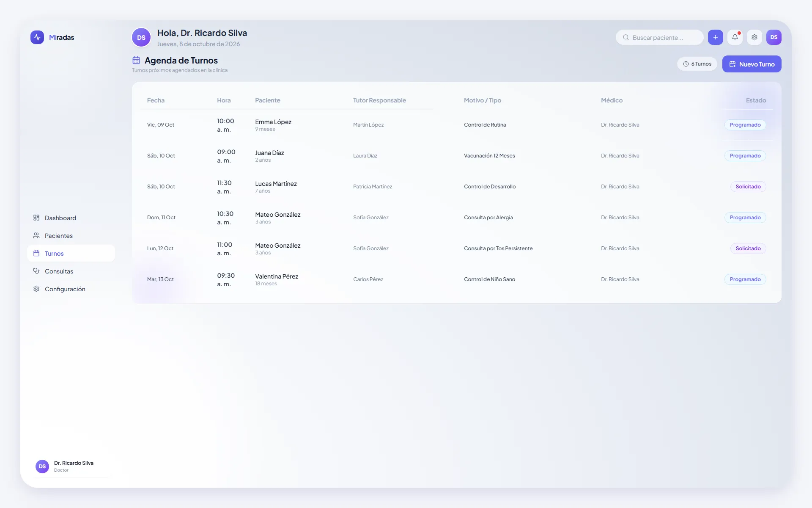Click the Dashboard grid icon in sidebar
The image size is (812, 508).
(x=36, y=218)
